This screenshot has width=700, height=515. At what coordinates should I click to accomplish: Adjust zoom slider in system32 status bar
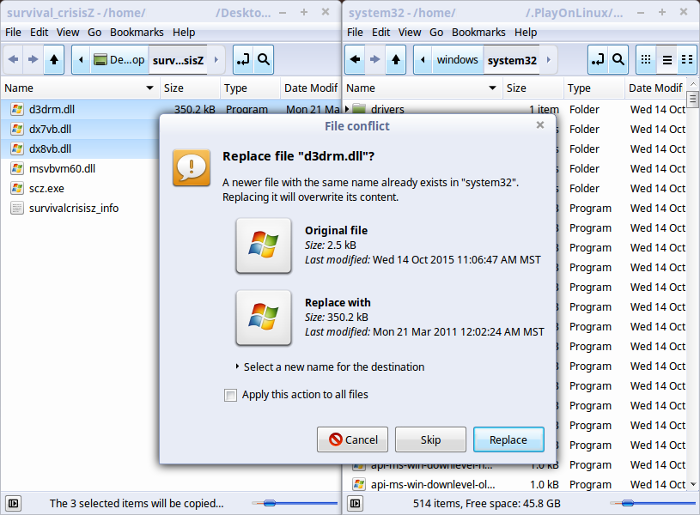coord(628,503)
